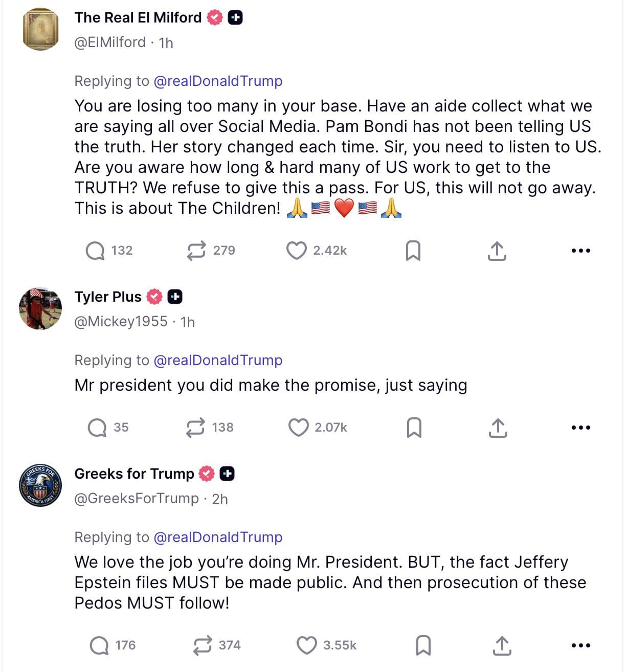Open more options on El Milford's post
627x672 pixels.
point(580,251)
